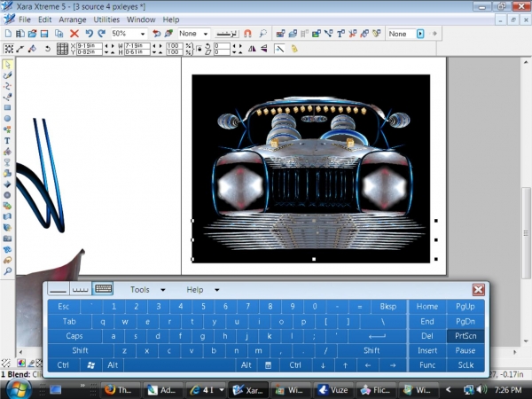
Task: Select the Transparency glass tool
Action: [7, 162]
